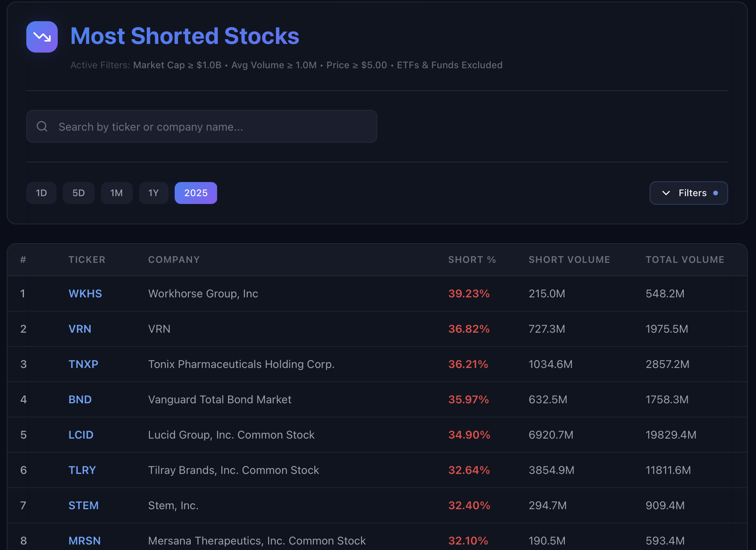Open the VRN ticker link
756x550 pixels.
80,329
